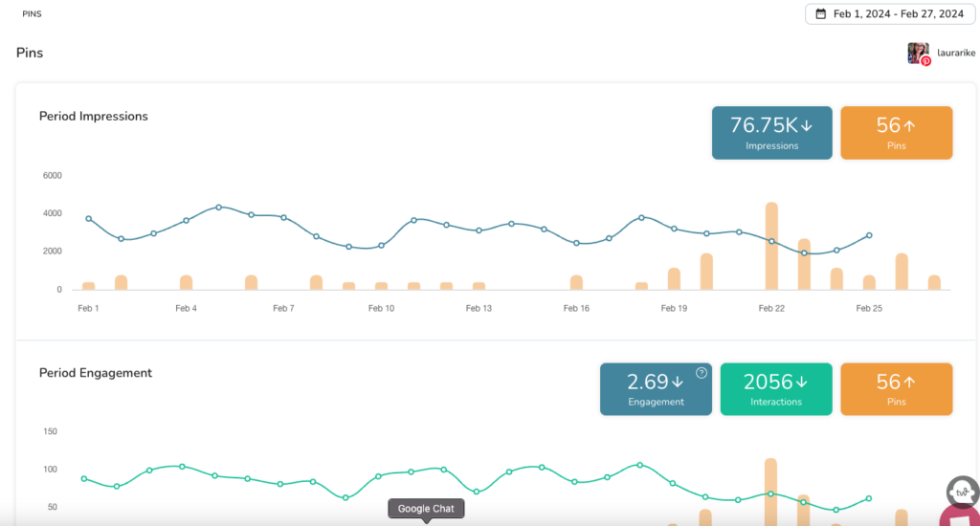Click orange Pins card in Period Impressions
This screenshot has height=526, width=980.
point(896,133)
